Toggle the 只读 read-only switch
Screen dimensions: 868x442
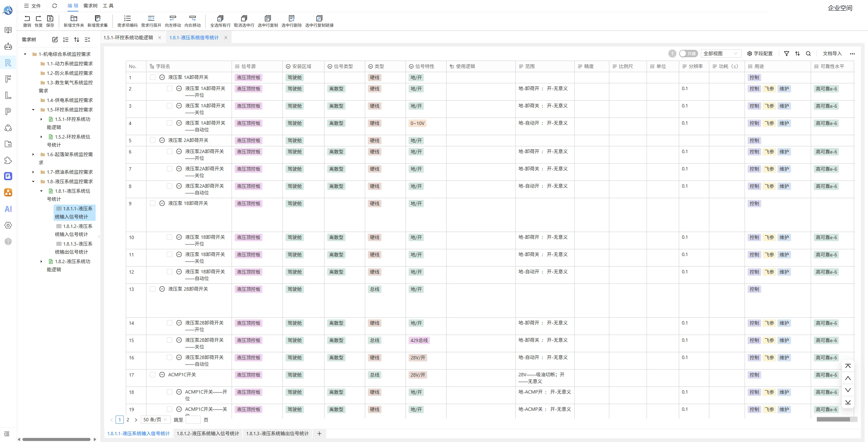(x=688, y=54)
